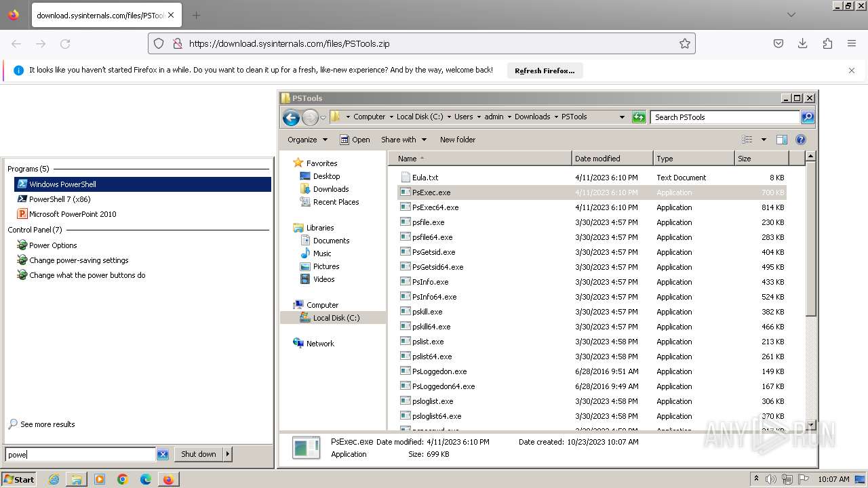
Task: Bookmark page with the star icon
Action: click(685, 43)
